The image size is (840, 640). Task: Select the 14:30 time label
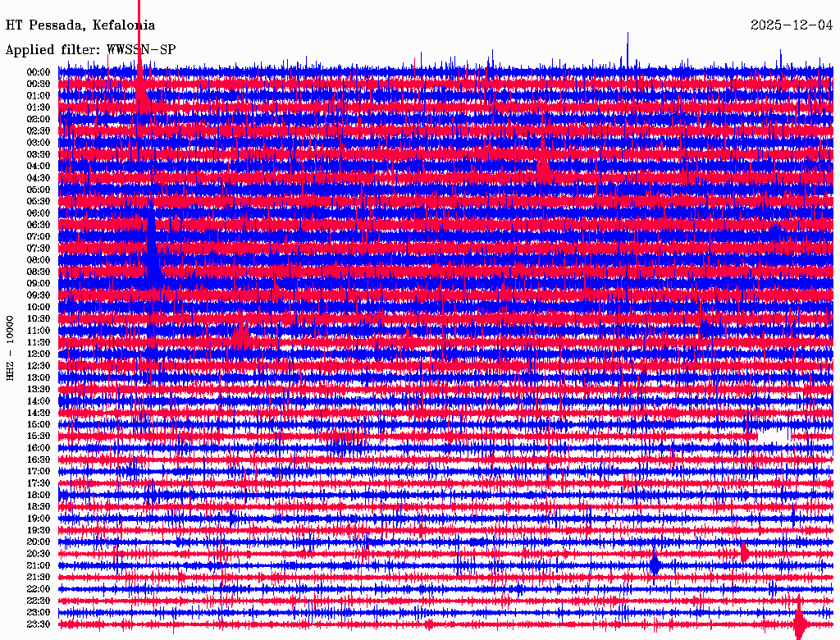tap(39, 413)
